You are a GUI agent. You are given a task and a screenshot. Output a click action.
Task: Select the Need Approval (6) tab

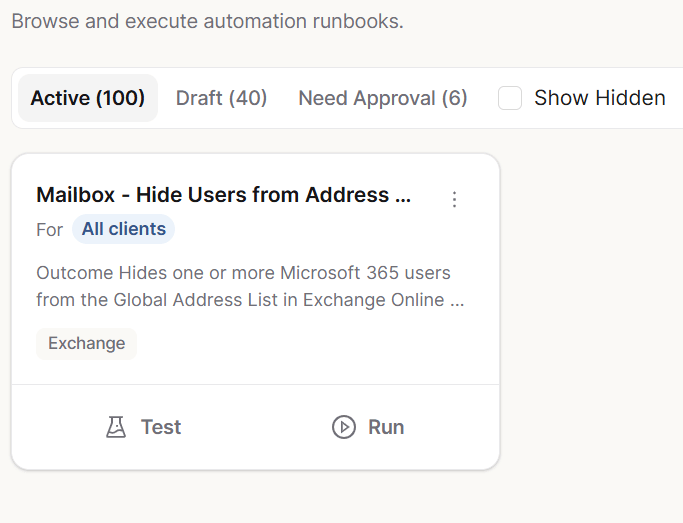click(382, 98)
